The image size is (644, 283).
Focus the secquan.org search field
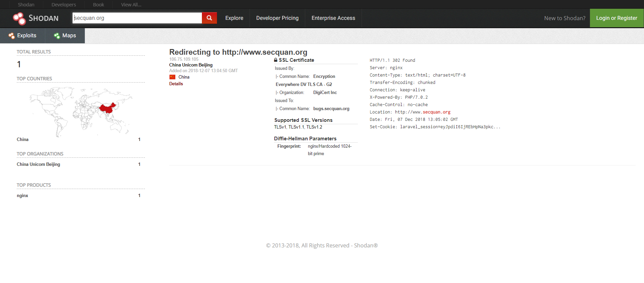[x=137, y=18]
